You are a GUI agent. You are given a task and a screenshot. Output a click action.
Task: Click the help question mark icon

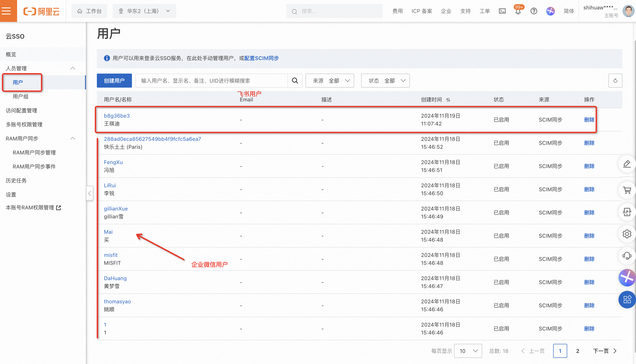point(533,11)
